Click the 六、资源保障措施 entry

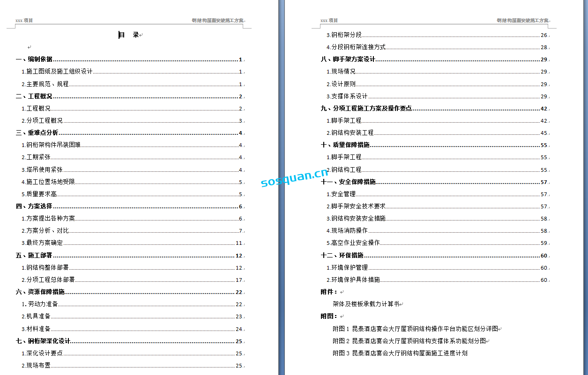(x=40, y=292)
